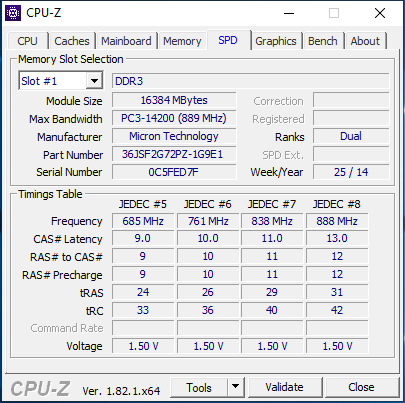This screenshot has height=403, width=405.
Task: Go to the Mainboard tab
Action: 126,41
